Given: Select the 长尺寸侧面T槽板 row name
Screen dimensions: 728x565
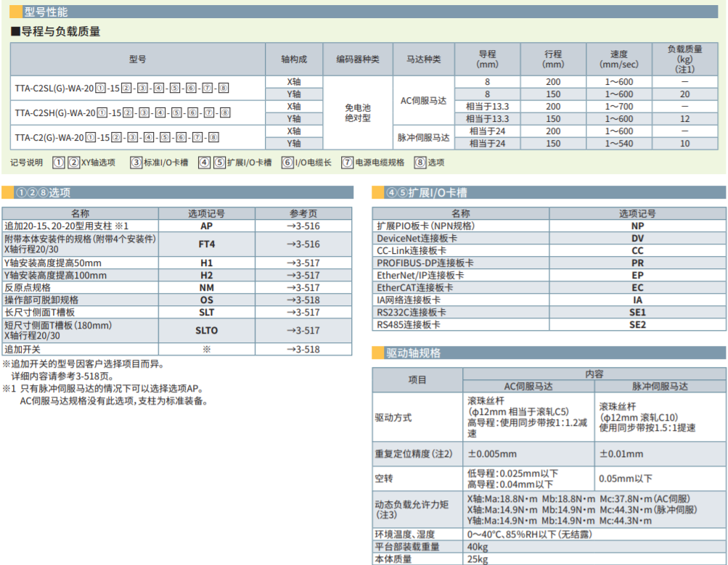Looking at the screenshot, I should click(39, 312).
